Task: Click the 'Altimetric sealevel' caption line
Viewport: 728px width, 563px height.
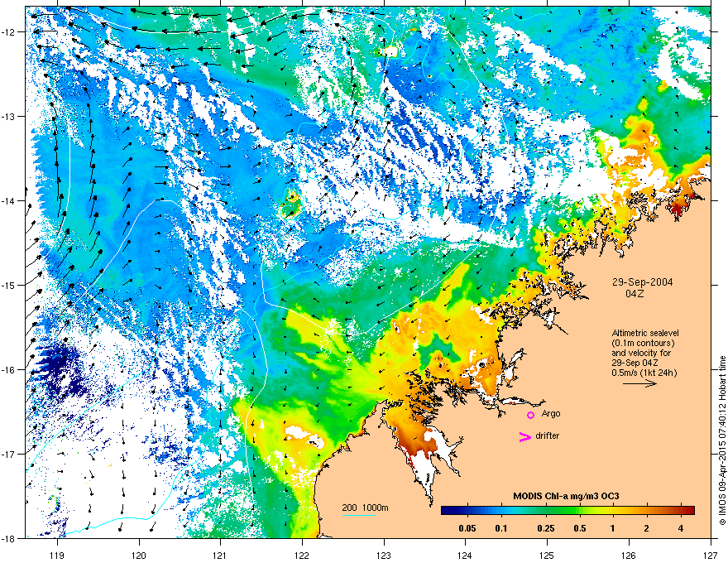Action: [645, 333]
